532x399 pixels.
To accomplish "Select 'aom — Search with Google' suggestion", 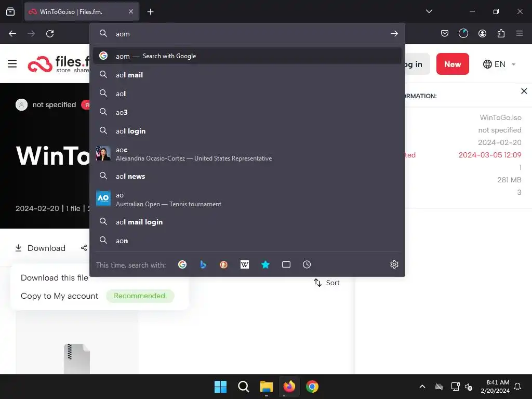I will (247, 56).
